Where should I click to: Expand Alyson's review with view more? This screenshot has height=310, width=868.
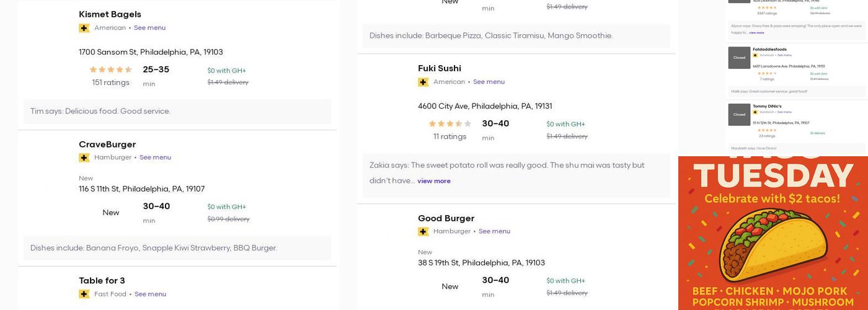[756, 33]
